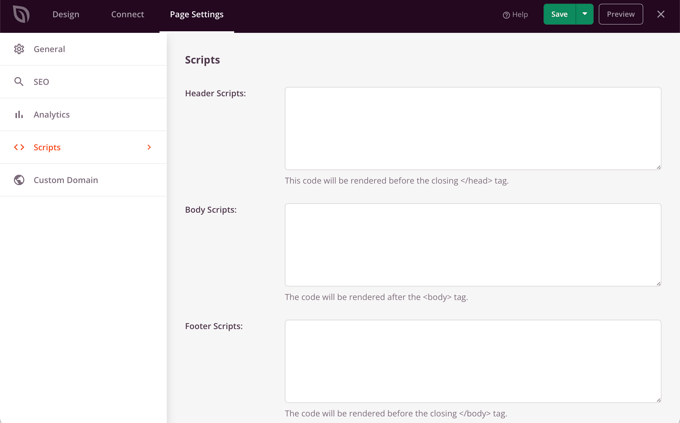This screenshot has width=680, height=423.
Task: Grab the Header Scripts textarea resize handle
Action: coord(658,166)
